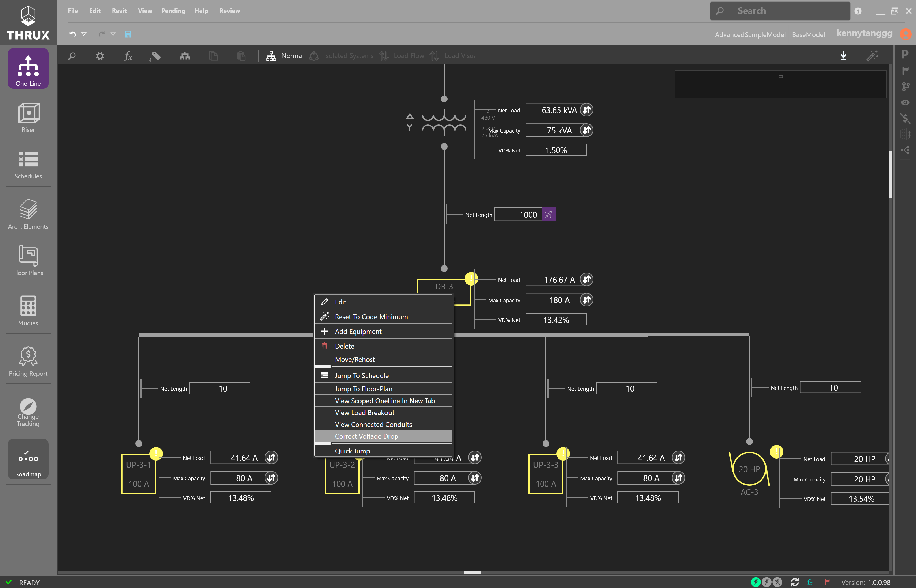Select the UP-3-1 panel box
Screen dimensions: 916x588
139,474
